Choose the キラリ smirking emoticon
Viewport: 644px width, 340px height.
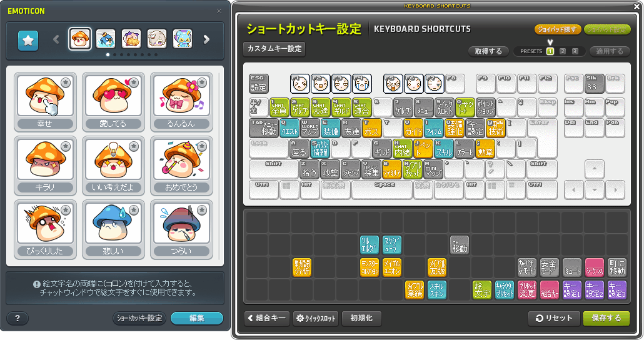click(x=45, y=166)
